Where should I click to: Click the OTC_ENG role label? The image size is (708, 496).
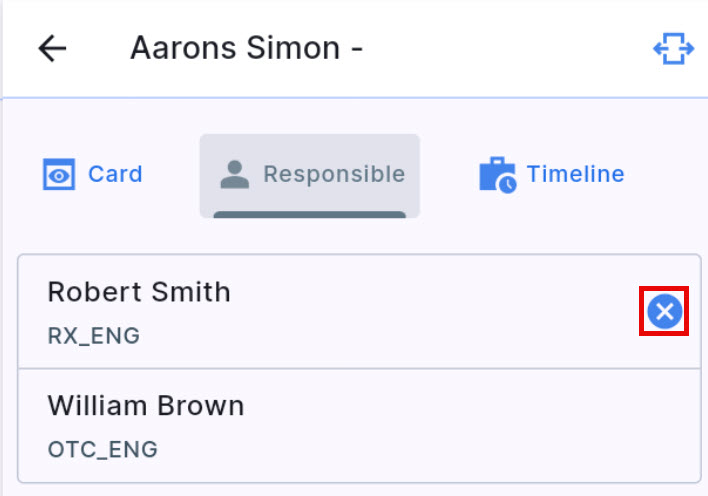(x=103, y=450)
